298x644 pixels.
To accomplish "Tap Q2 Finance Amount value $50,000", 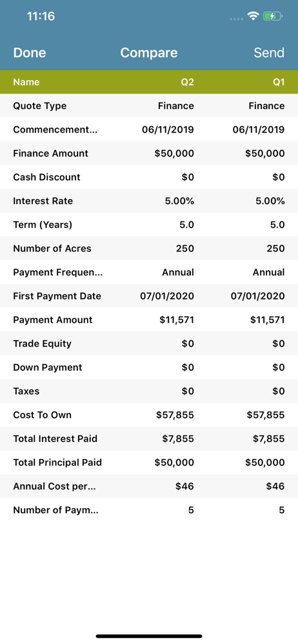I will (x=174, y=154).
